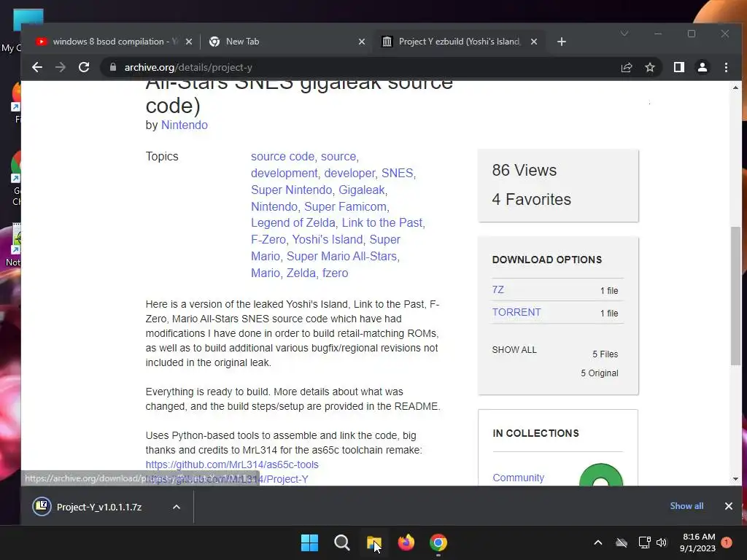
Task: Open the Community collection link
Action: pyautogui.click(x=519, y=478)
